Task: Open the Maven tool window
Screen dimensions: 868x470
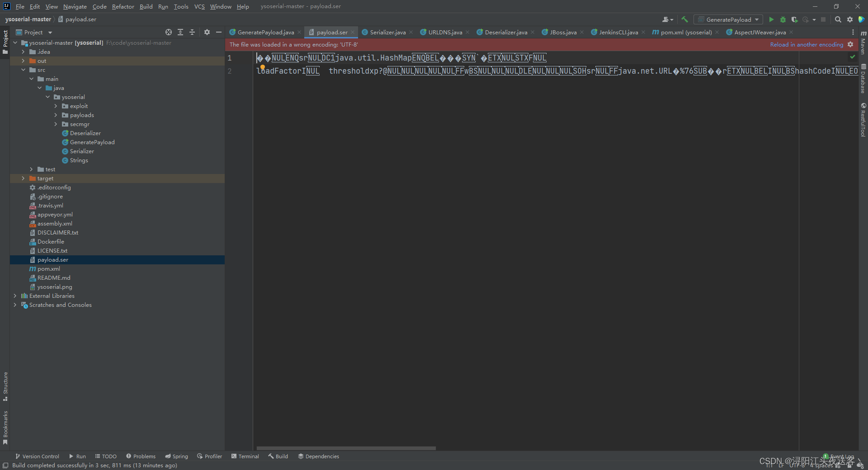Action: 863,43
